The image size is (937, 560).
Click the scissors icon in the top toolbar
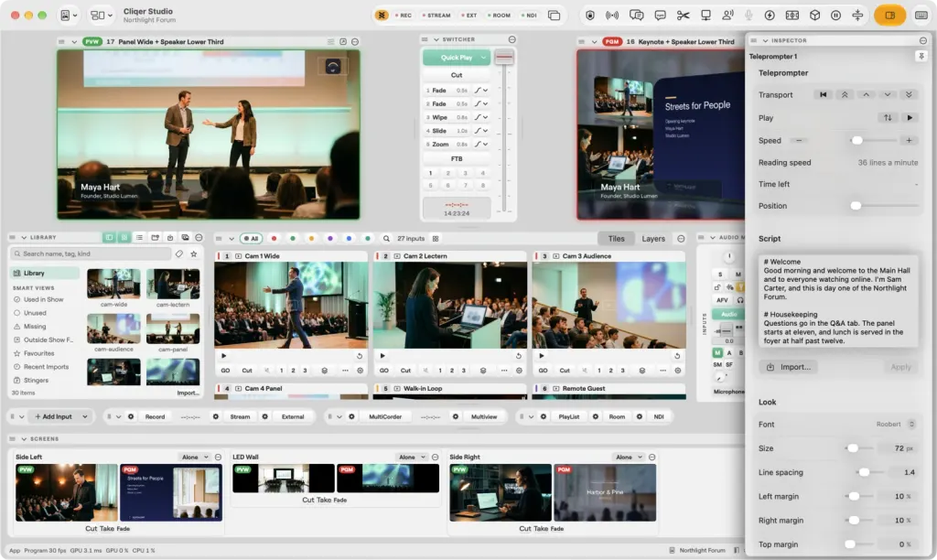pyautogui.click(x=683, y=16)
